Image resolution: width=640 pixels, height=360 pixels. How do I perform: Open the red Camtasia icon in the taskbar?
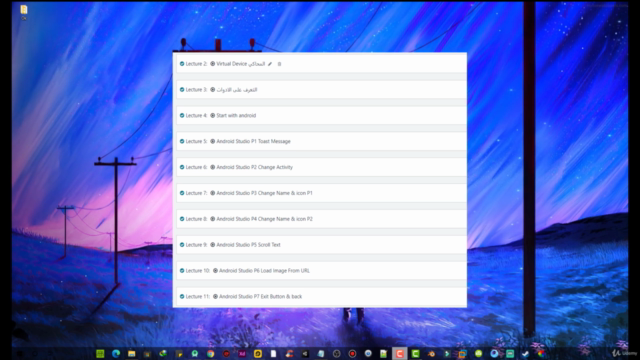[x=400, y=353]
